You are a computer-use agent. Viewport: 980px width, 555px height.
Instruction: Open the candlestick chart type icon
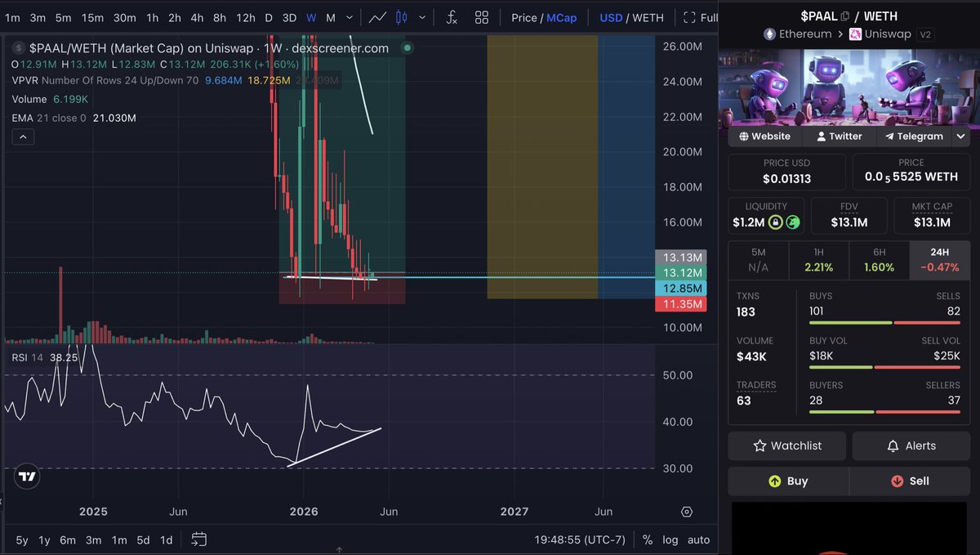401,17
